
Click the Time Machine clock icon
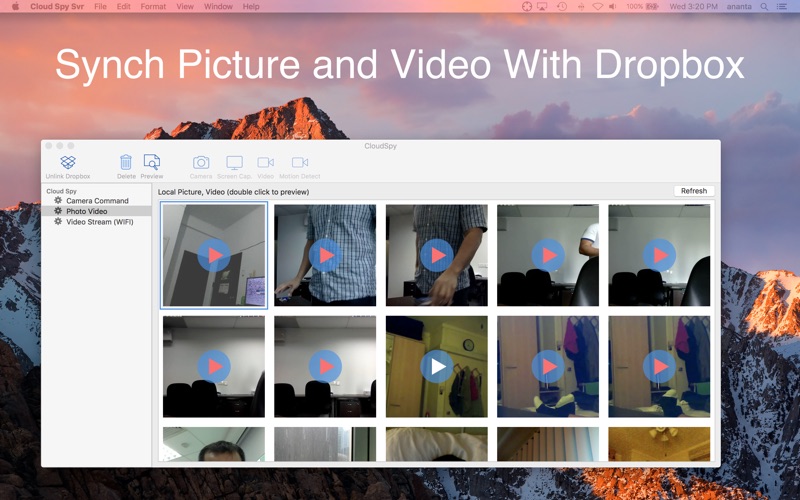coord(562,7)
